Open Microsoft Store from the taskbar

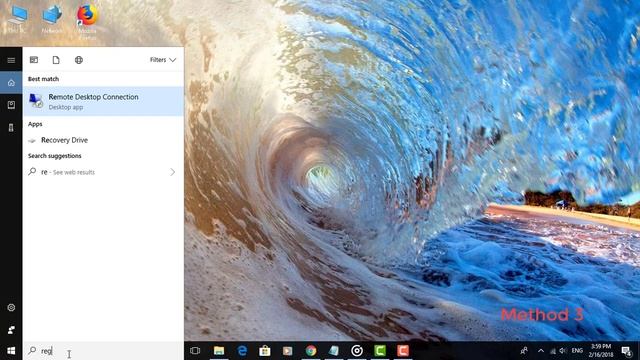pos(265,351)
